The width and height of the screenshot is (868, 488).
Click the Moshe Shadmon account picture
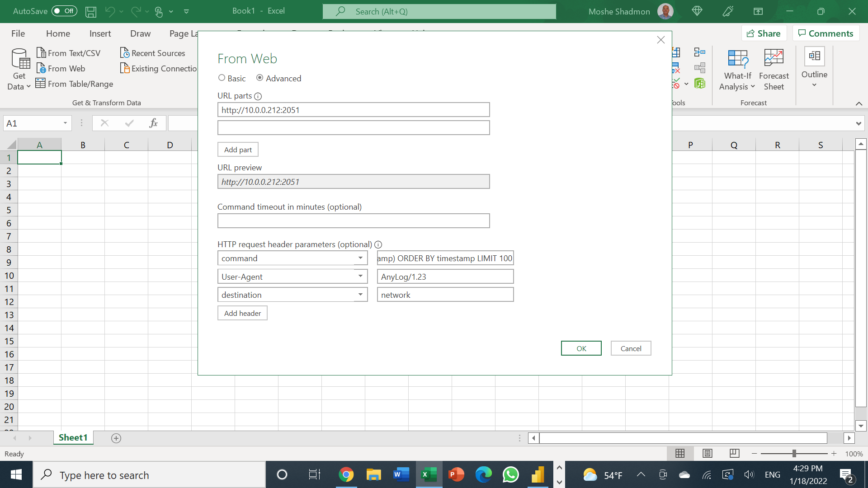click(x=665, y=11)
